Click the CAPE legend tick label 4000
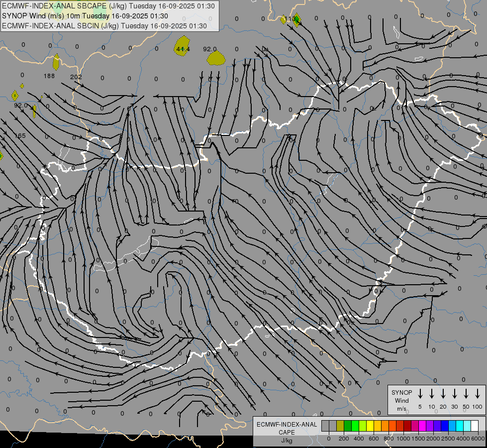Image resolution: width=487 pixels, height=448 pixels. (x=463, y=439)
